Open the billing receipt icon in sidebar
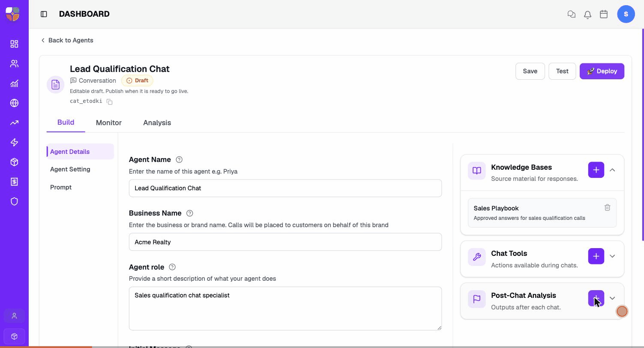Image resolution: width=644 pixels, height=348 pixels. pyautogui.click(x=14, y=182)
